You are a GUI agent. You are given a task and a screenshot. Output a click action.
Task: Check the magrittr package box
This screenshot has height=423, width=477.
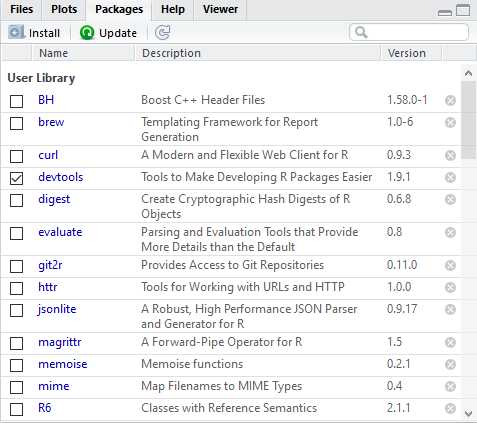point(16,343)
